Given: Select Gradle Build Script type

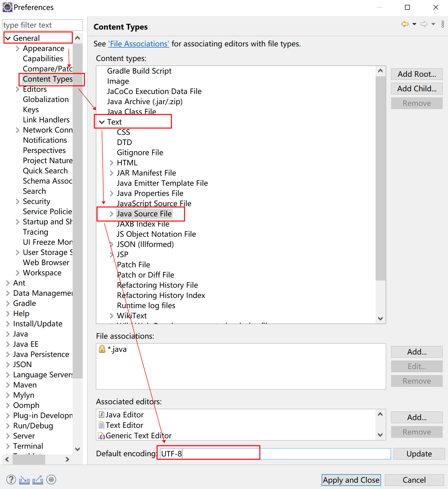Looking at the screenshot, I should (139, 71).
